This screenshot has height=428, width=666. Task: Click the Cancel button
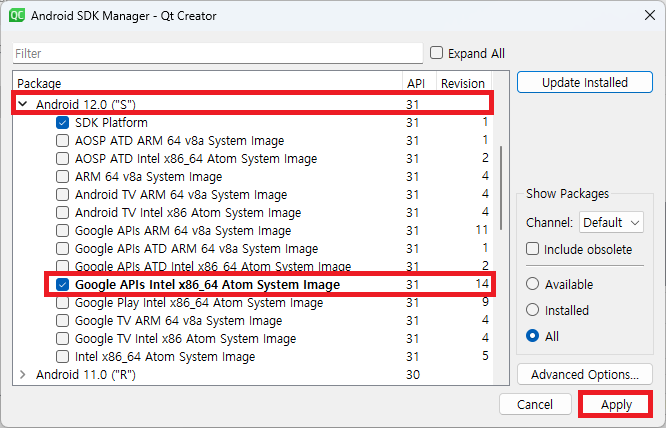(x=535, y=404)
